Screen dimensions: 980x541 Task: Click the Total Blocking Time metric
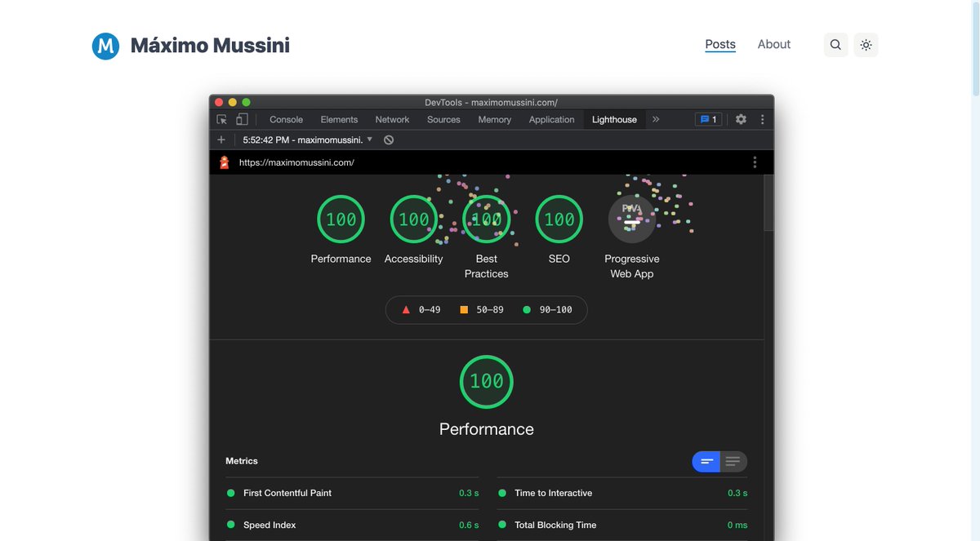point(622,525)
